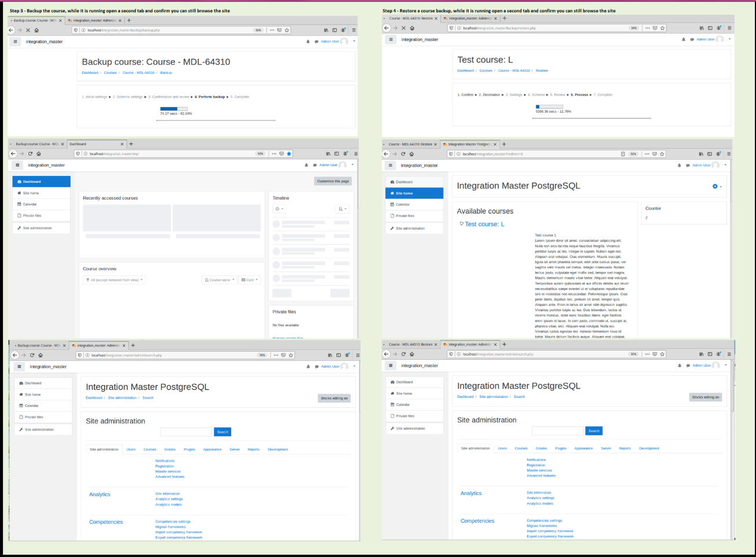Open Test course: L link on Site home

(x=484, y=224)
